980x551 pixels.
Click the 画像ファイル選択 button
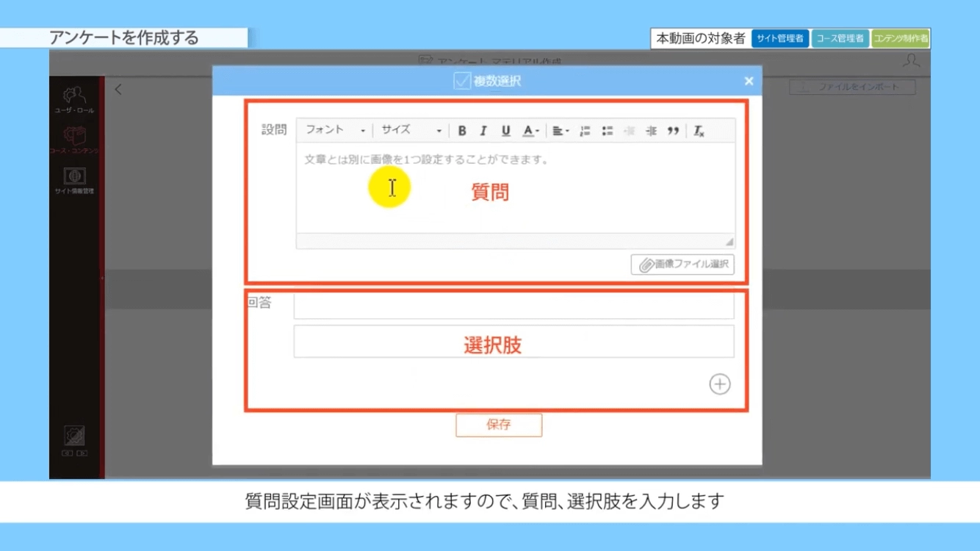coord(682,264)
